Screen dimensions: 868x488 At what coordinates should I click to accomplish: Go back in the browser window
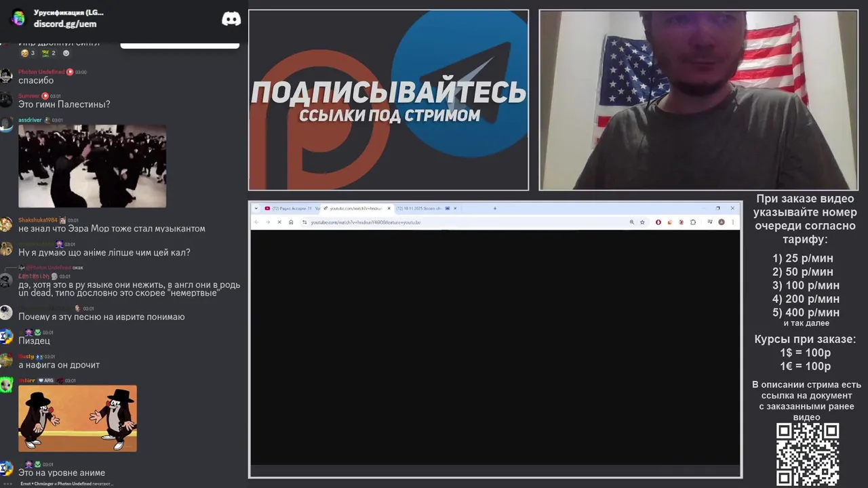pos(256,222)
